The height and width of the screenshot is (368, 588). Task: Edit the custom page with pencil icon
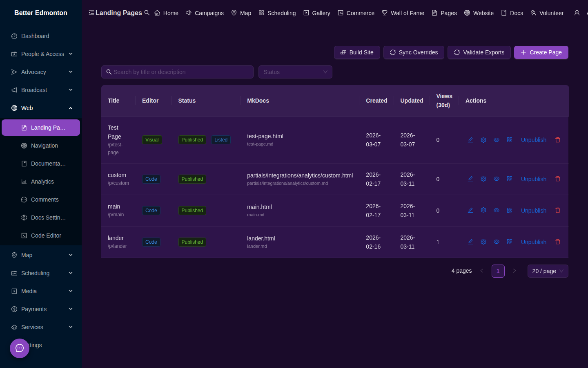[470, 179]
